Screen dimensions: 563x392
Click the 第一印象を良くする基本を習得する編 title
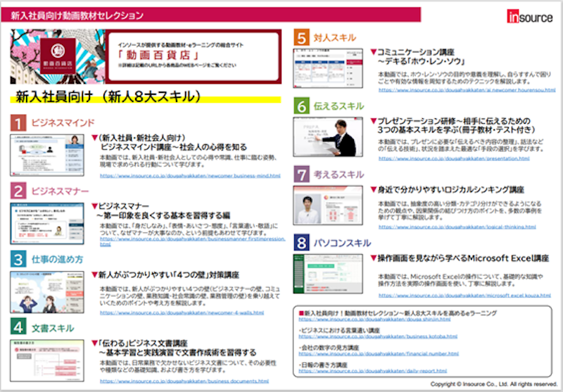[163, 216]
